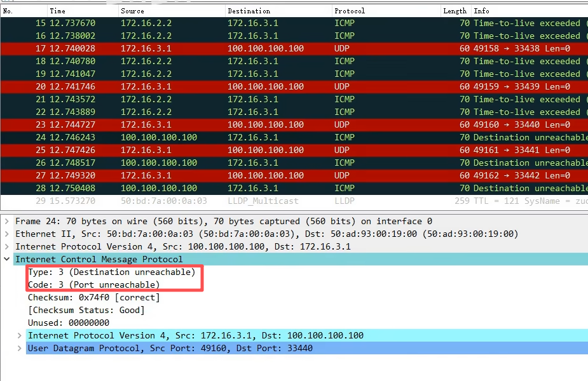
Task: Expand the User Datagram Protocol node
Action: (20, 348)
